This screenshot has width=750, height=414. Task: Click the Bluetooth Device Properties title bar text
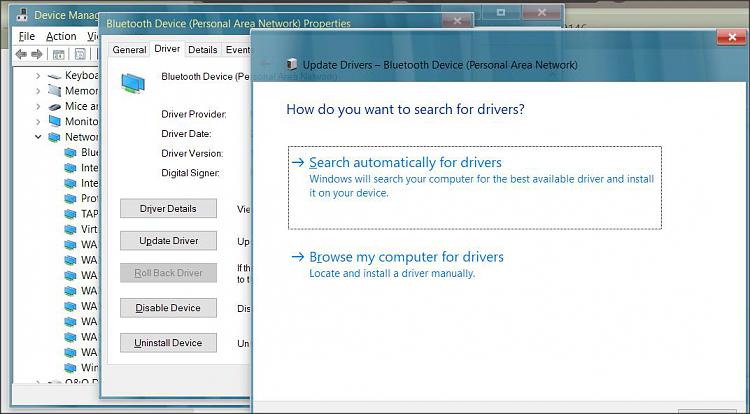[x=228, y=23]
